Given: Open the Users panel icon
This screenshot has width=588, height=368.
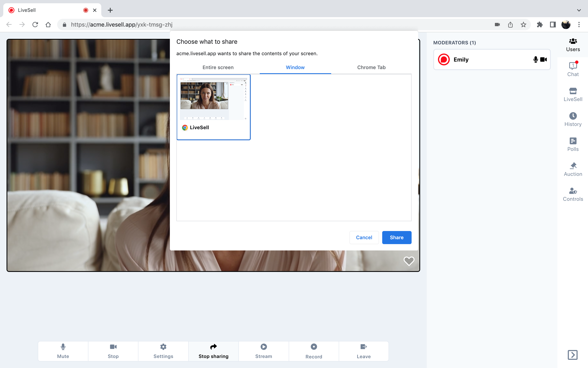Looking at the screenshot, I should (x=573, y=45).
